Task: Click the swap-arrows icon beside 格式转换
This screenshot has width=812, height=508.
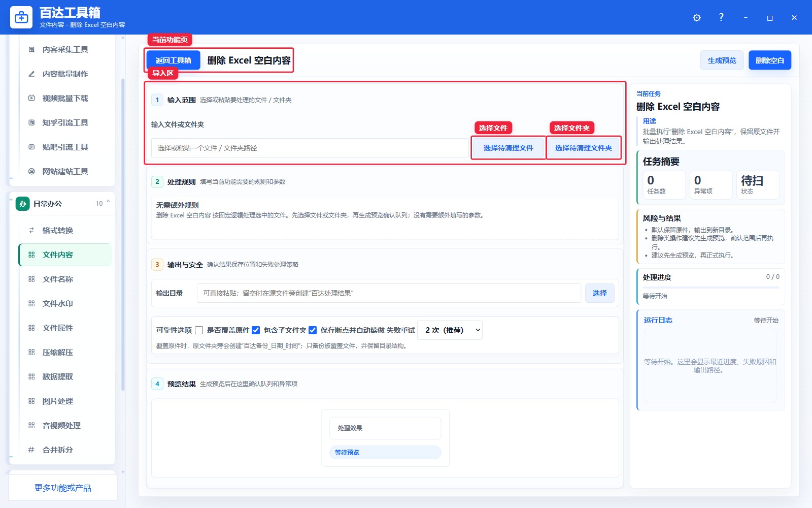Action: point(31,230)
